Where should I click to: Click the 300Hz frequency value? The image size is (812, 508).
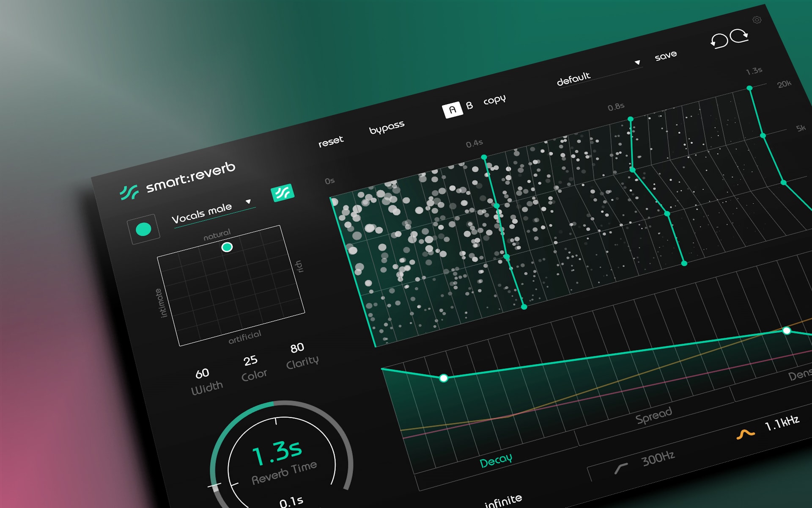tap(658, 458)
